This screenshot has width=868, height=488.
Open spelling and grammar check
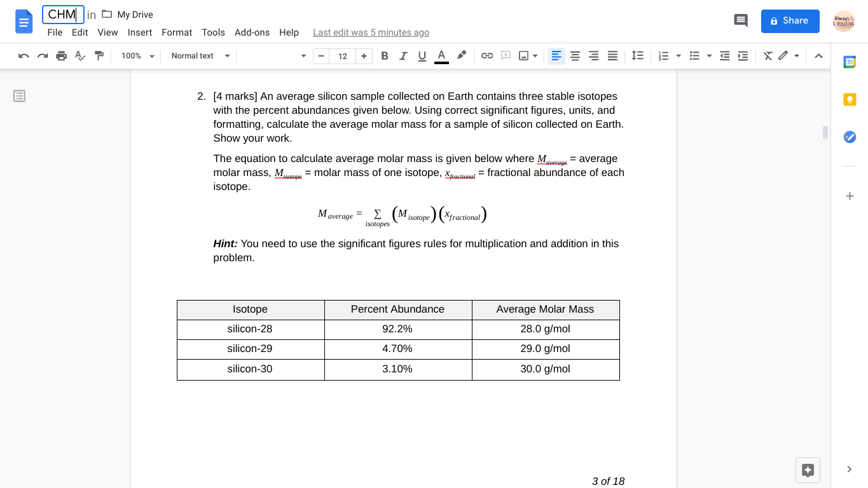80,56
